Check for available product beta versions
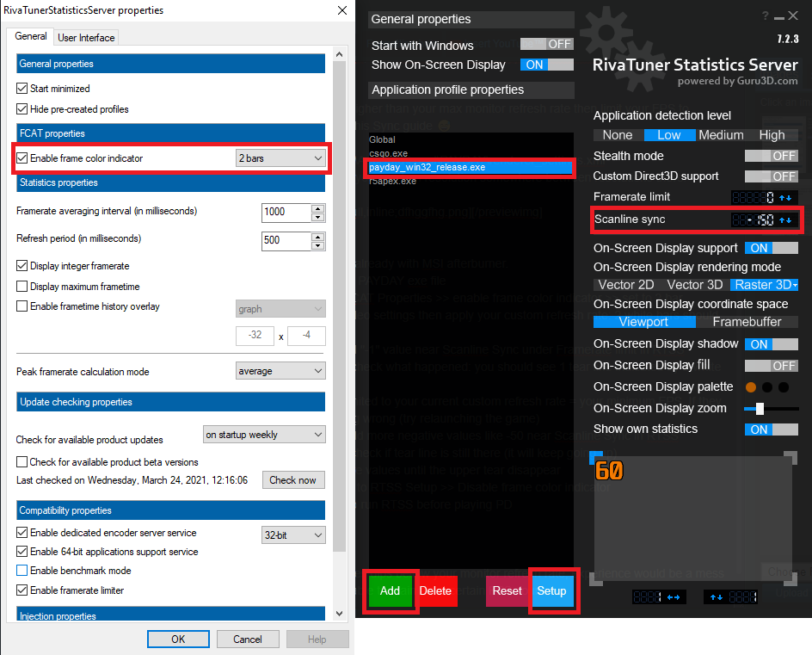 tap(22, 461)
